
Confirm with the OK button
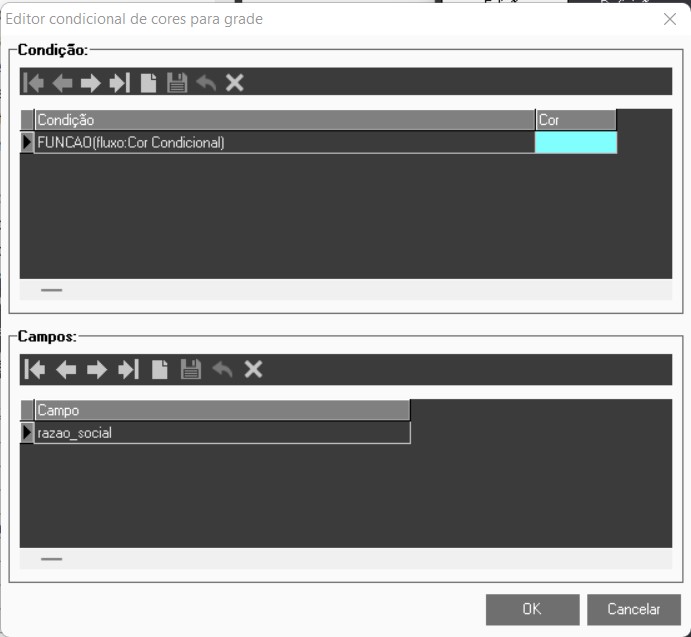532,609
